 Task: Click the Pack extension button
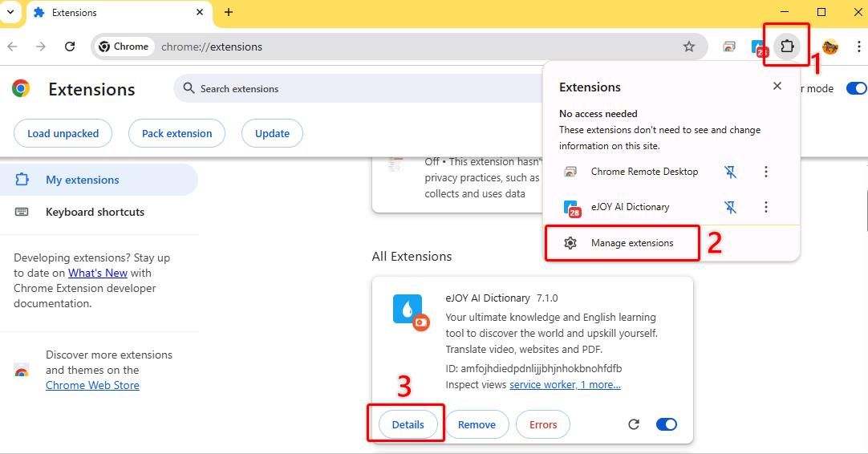point(176,133)
